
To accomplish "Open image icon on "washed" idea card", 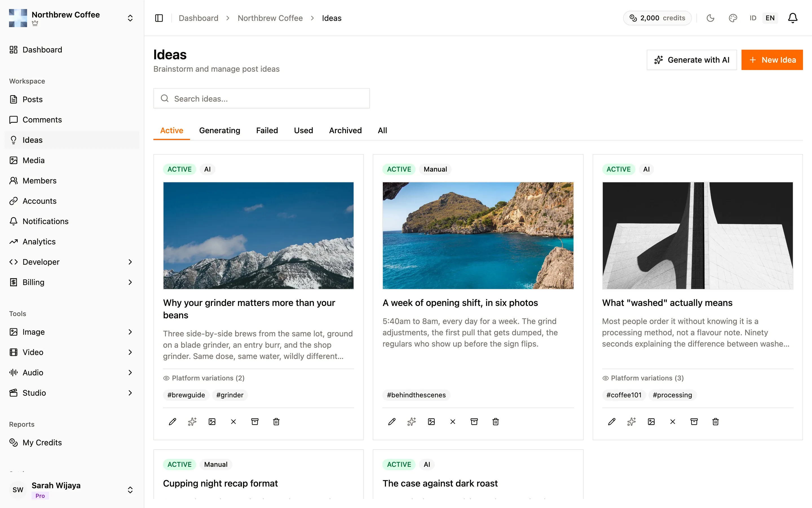I will tap(651, 422).
